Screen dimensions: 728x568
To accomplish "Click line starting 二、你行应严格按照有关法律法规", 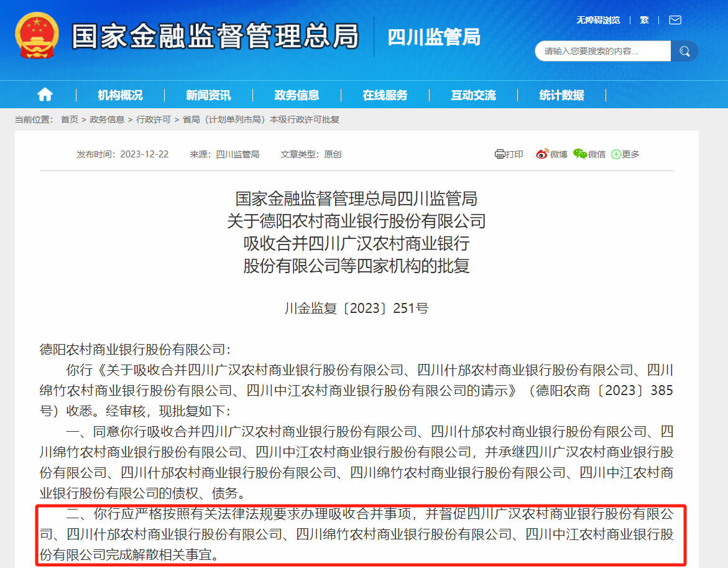I will (x=369, y=514).
